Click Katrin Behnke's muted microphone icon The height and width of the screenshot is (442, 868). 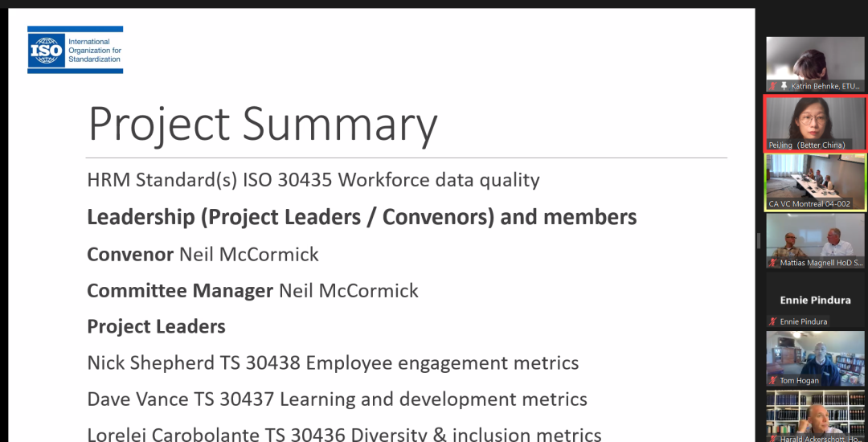(x=773, y=86)
